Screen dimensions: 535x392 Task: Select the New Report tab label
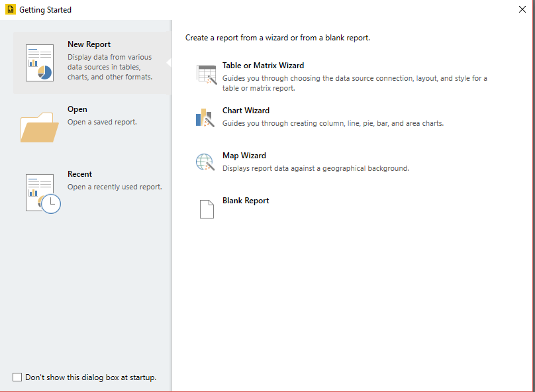click(x=89, y=44)
